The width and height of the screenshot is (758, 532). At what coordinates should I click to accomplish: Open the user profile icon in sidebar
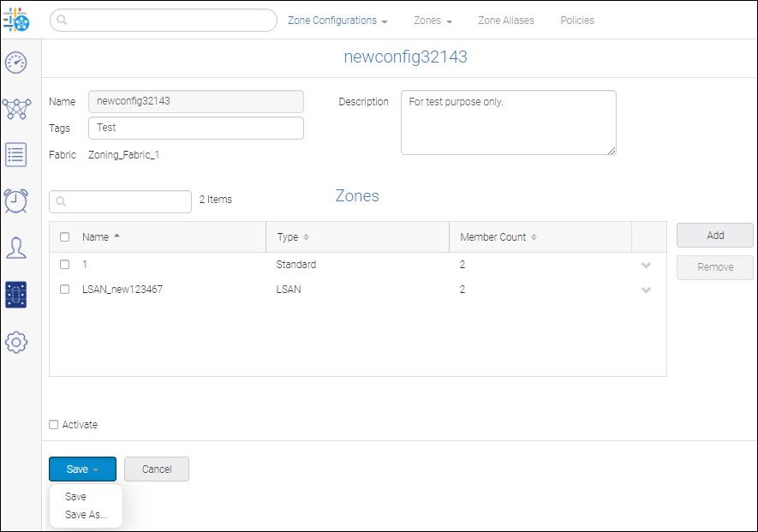(16, 248)
